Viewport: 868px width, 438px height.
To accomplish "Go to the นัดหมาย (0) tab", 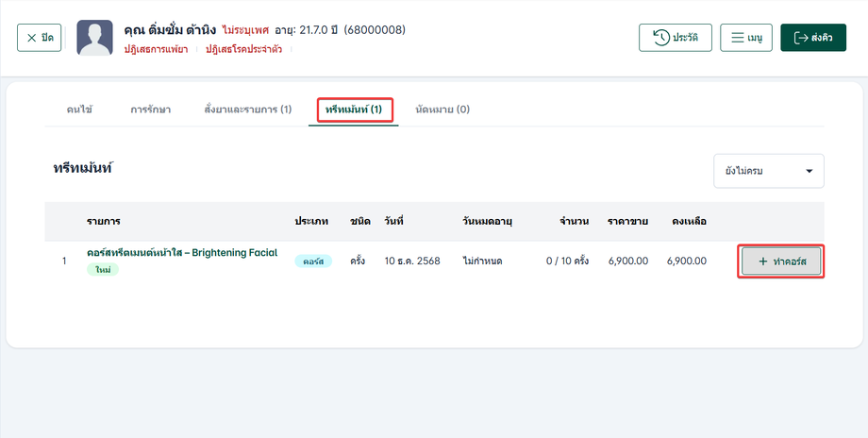I will (442, 109).
